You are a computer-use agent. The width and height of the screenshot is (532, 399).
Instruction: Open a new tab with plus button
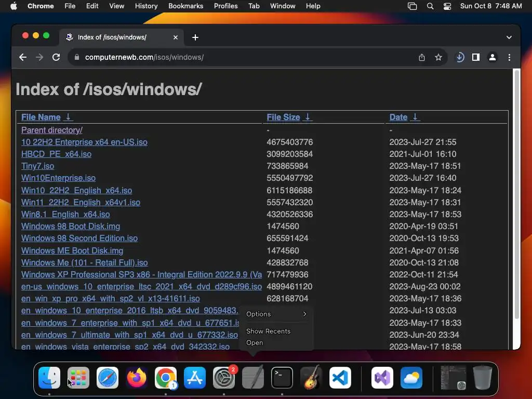point(195,37)
